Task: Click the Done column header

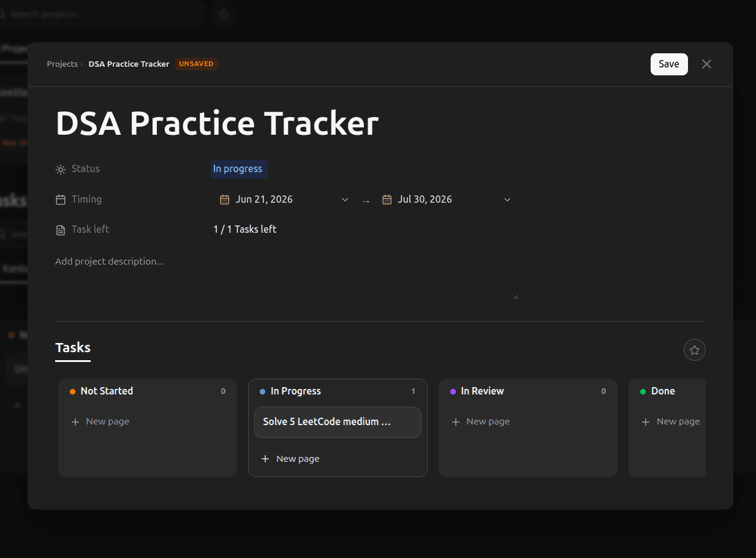Action: coord(663,391)
